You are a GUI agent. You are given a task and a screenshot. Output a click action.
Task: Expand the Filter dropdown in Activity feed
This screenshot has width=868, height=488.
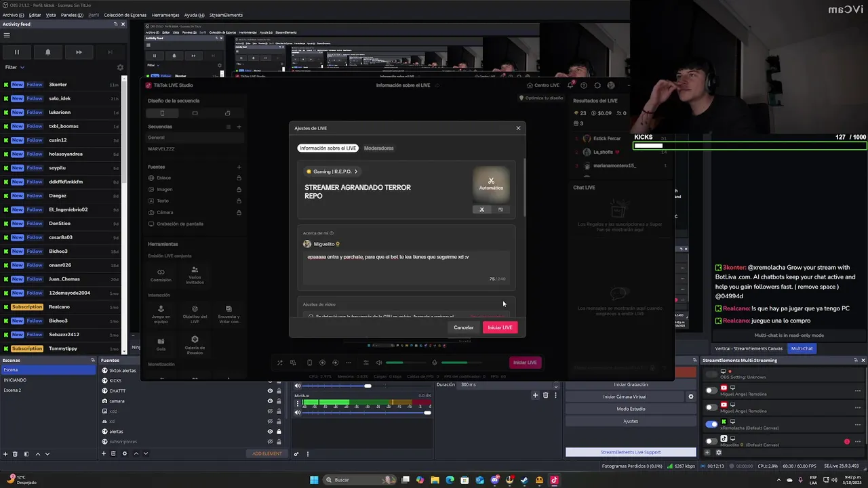pos(15,67)
